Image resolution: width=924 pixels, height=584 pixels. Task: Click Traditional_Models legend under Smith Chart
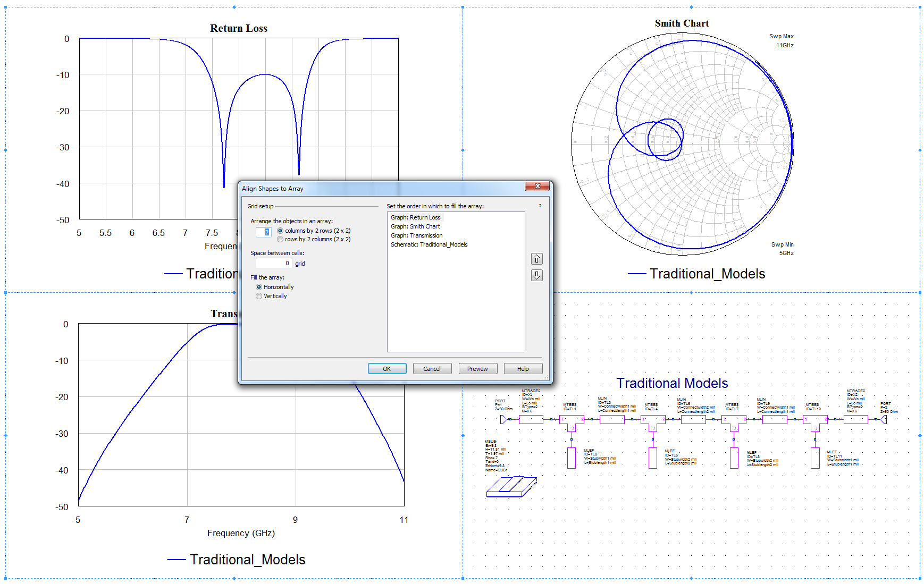pos(707,274)
